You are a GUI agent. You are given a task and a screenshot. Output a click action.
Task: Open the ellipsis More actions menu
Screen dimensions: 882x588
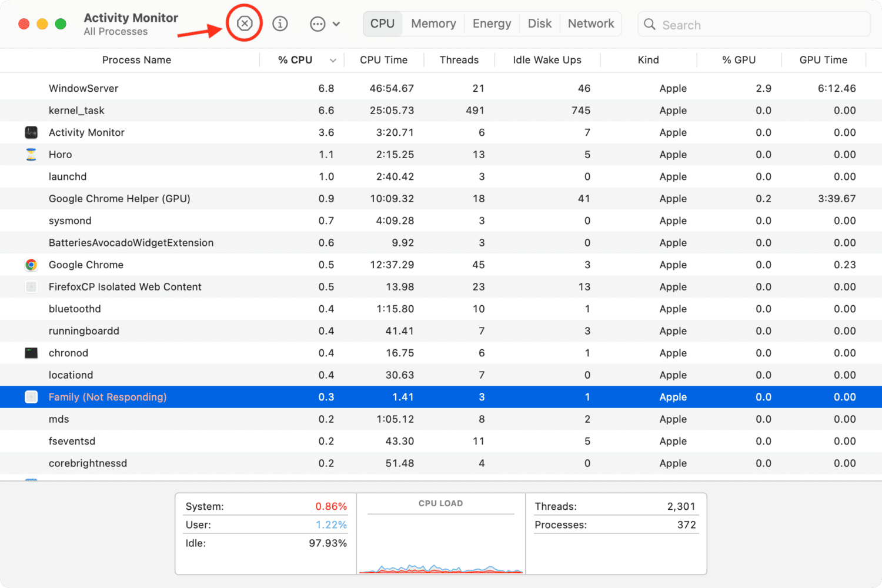tap(318, 24)
